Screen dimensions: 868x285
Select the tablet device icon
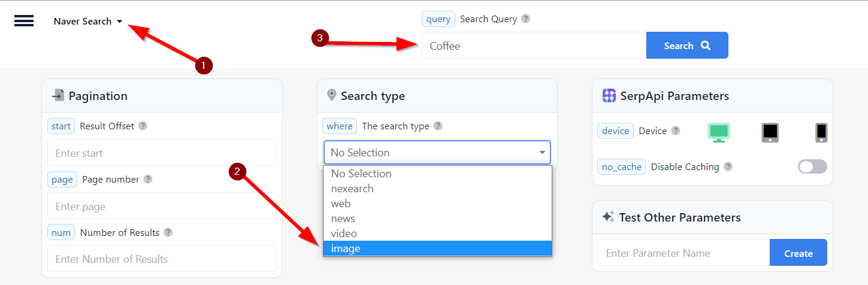tap(770, 132)
